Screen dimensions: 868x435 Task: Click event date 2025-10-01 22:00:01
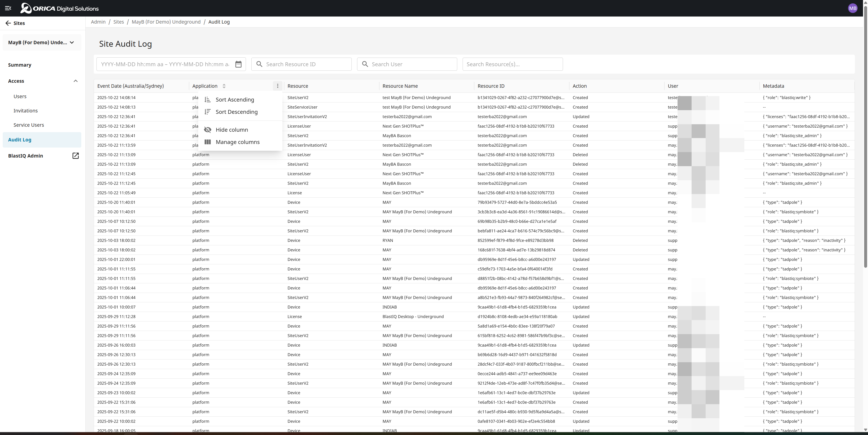[116, 260]
